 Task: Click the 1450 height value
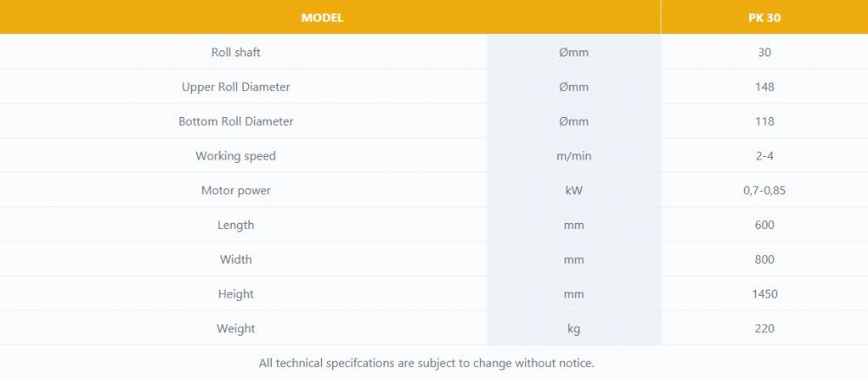[764, 294]
